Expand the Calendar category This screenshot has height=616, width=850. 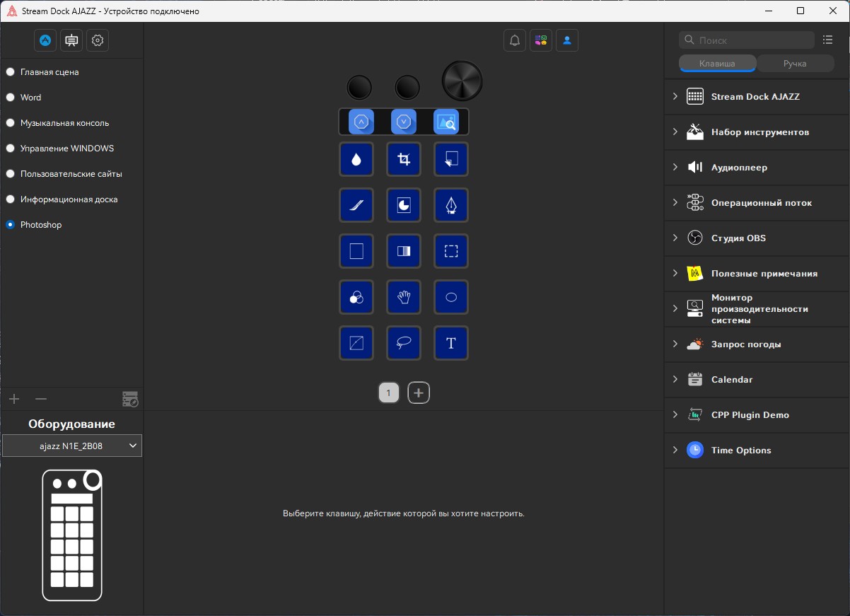[x=757, y=380]
